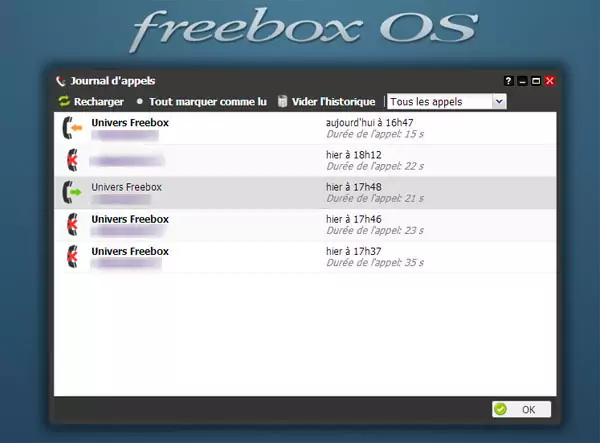Select Univers Freebox entry from hier 17h46
Viewport: 600px width, 443px height.
[130, 219]
